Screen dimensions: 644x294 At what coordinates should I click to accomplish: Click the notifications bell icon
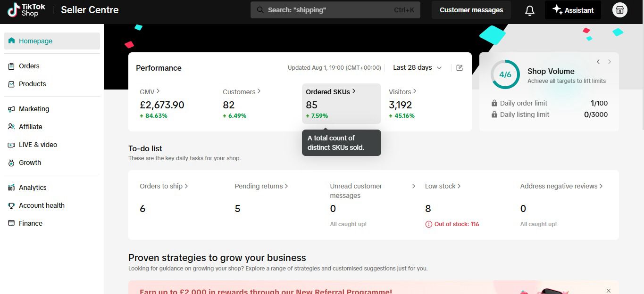click(530, 10)
